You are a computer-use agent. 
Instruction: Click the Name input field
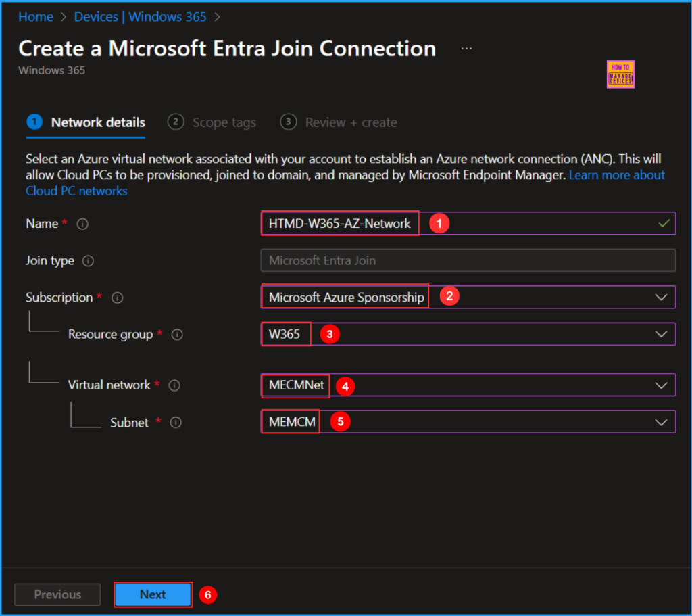(x=468, y=223)
